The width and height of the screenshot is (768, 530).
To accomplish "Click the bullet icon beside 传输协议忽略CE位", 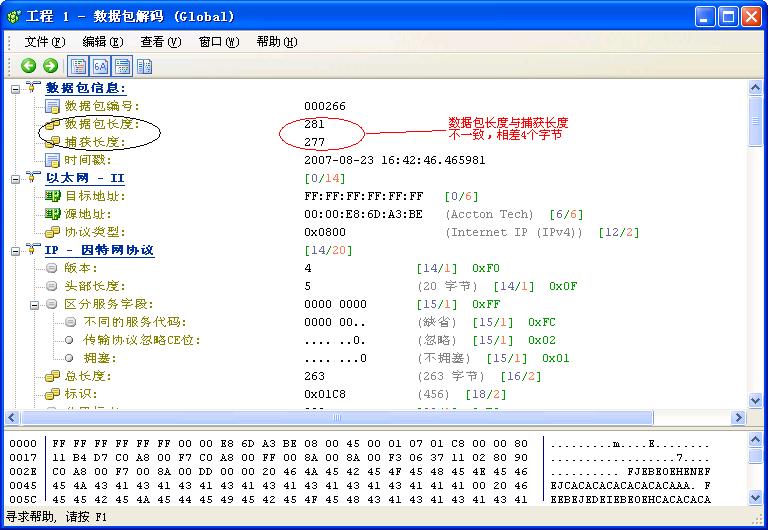I will pyautogui.click(x=69, y=340).
